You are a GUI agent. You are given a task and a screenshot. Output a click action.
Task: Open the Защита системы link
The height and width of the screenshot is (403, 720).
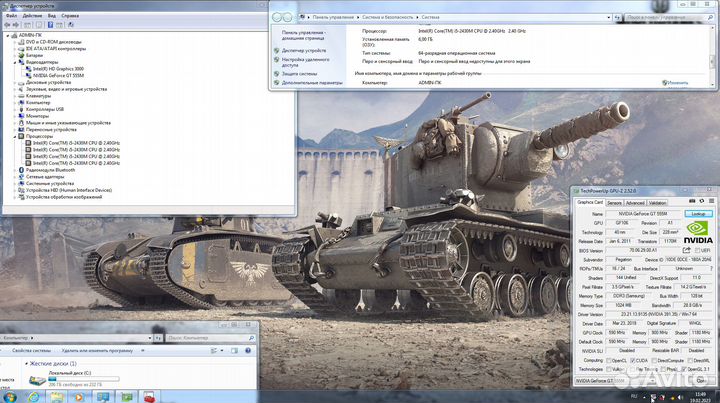(299, 74)
